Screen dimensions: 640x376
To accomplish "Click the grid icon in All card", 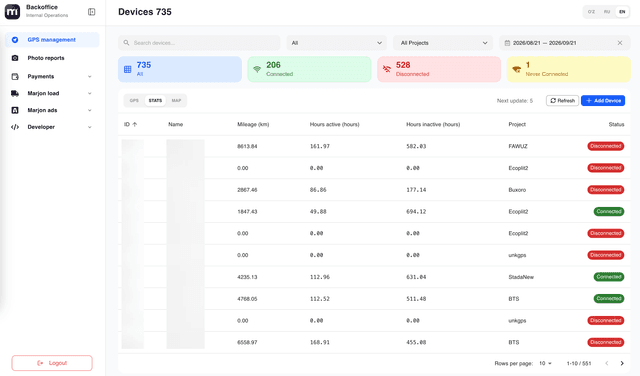I will click(128, 69).
